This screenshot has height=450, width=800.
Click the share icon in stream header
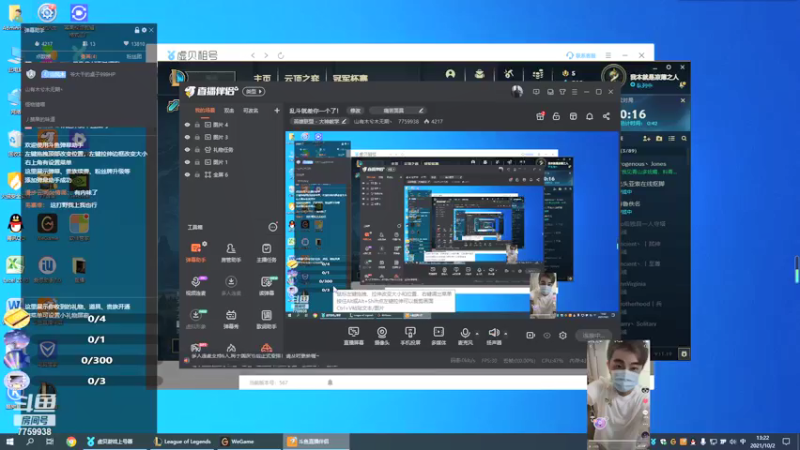[x=606, y=116]
